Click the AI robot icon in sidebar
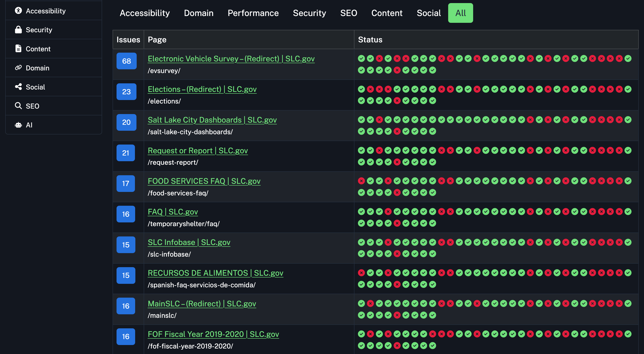The image size is (644, 354). coord(18,125)
